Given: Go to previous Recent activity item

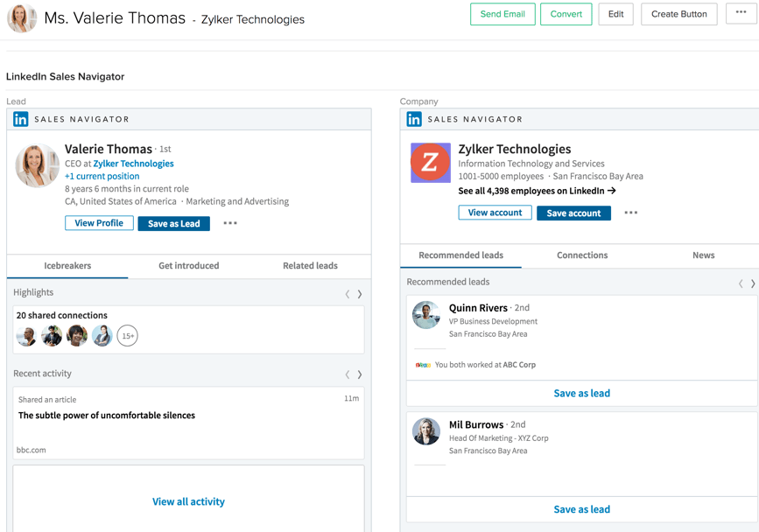Looking at the screenshot, I should tap(347, 374).
